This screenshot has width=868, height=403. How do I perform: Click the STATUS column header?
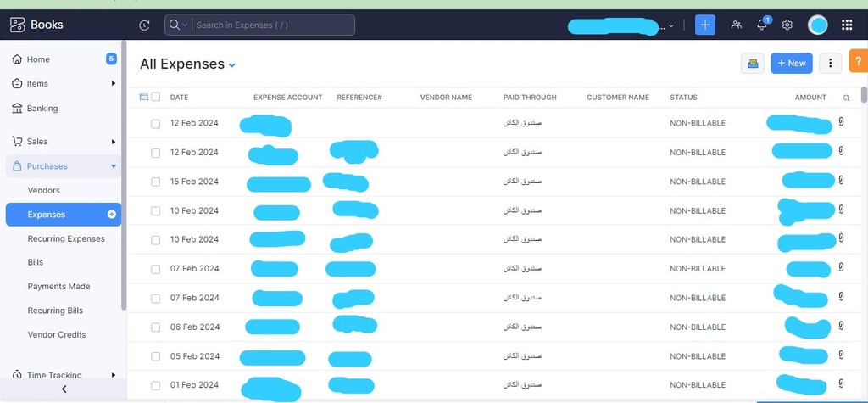(684, 97)
